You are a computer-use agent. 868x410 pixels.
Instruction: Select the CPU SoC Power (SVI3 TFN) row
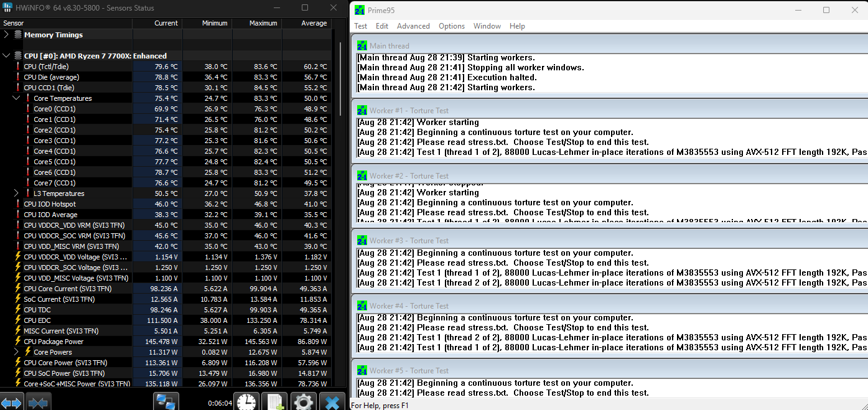click(166, 373)
